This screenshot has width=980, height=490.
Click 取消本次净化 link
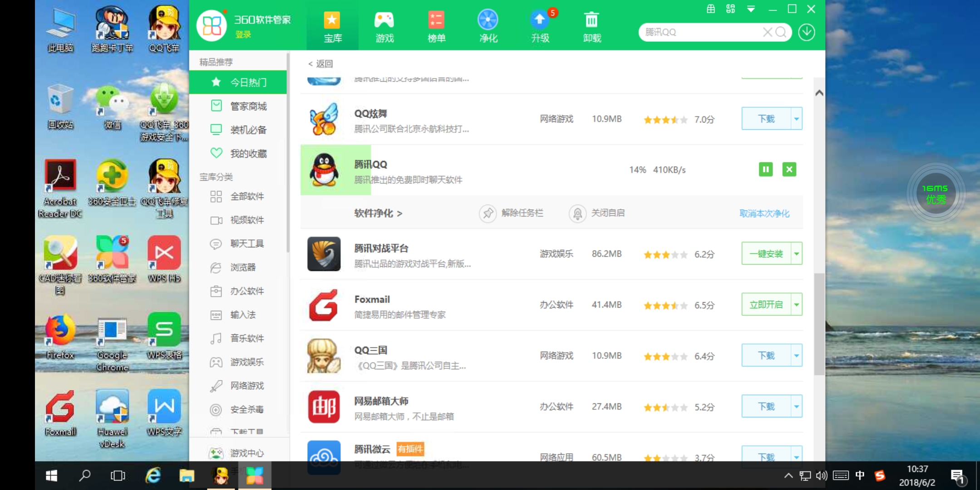coord(764,213)
